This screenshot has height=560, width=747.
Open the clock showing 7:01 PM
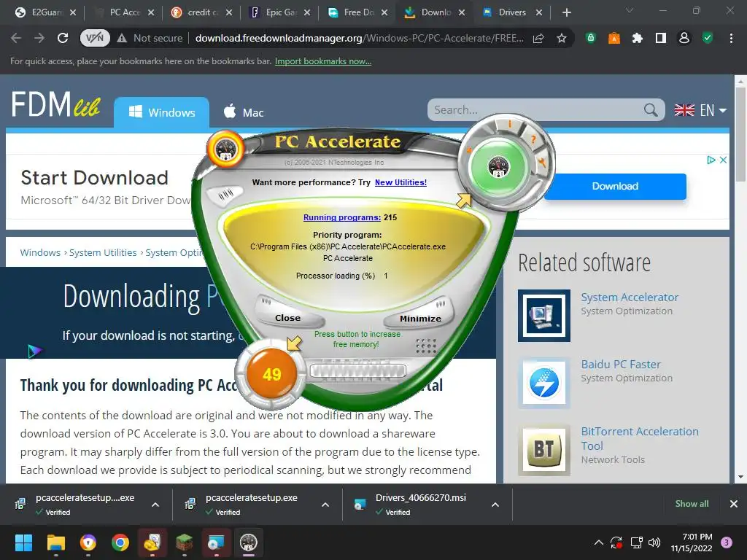tap(692, 542)
